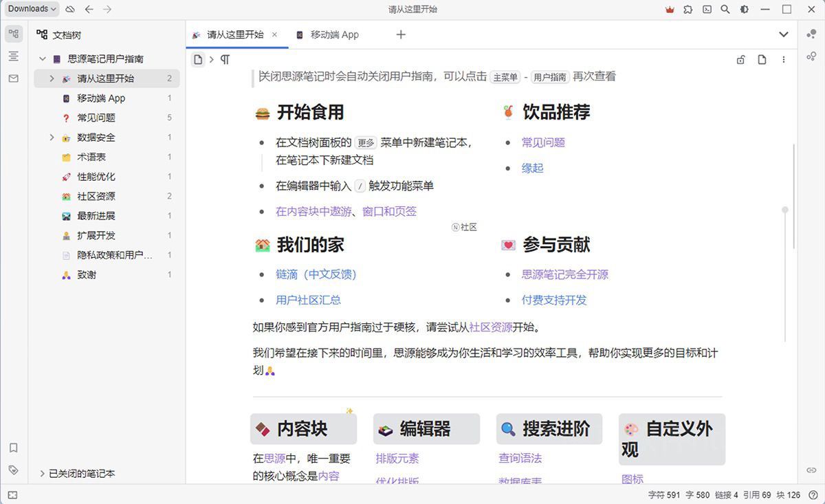Toggle the editor read-only lock
825x504 pixels.
[x=740, y=59]
